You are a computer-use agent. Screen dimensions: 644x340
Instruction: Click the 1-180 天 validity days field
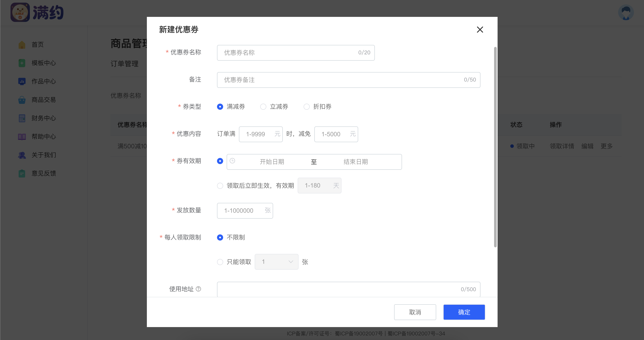320,186
